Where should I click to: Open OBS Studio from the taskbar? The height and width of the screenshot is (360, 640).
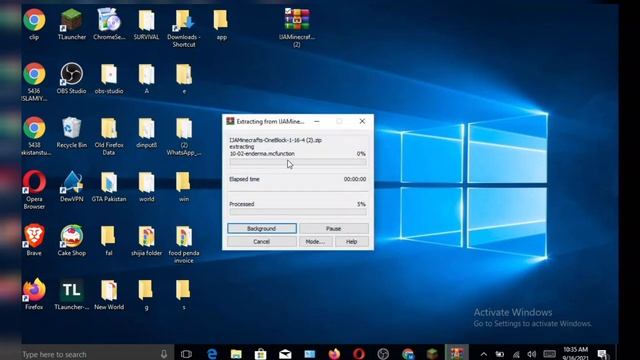(383, 354)
